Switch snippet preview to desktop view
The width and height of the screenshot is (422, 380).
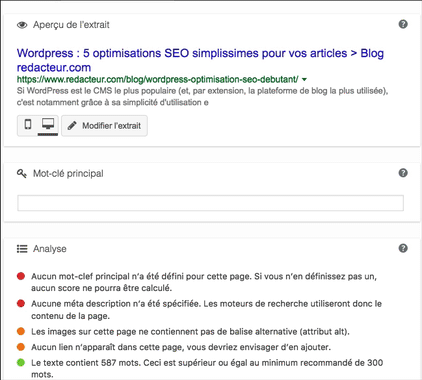click(x=48, y=125)
